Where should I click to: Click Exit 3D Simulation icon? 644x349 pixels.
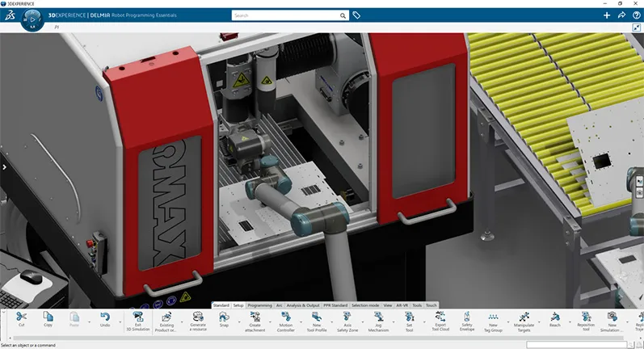click(x=138, y=317)
